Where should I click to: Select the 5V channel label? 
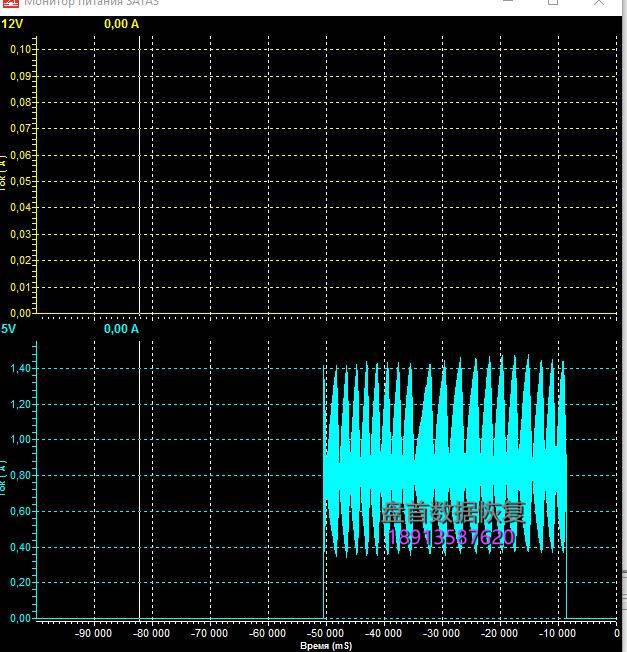[8, 329]
